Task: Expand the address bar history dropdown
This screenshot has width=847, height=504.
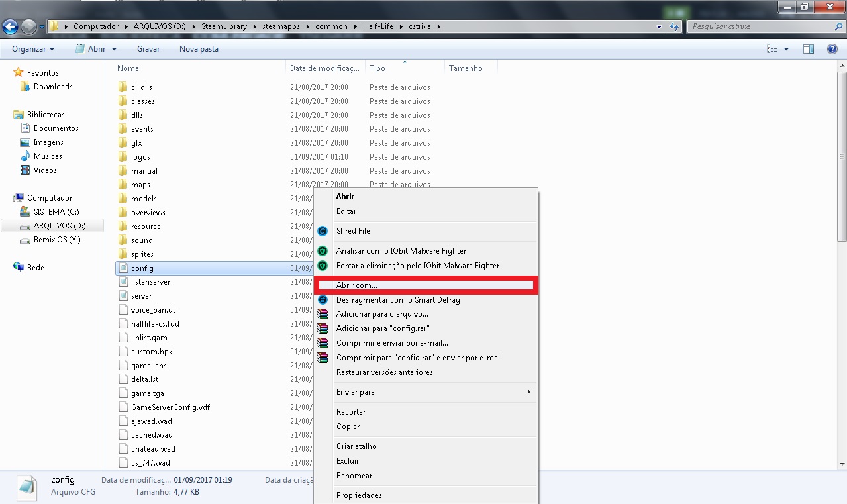Action: tap(659, 26)
